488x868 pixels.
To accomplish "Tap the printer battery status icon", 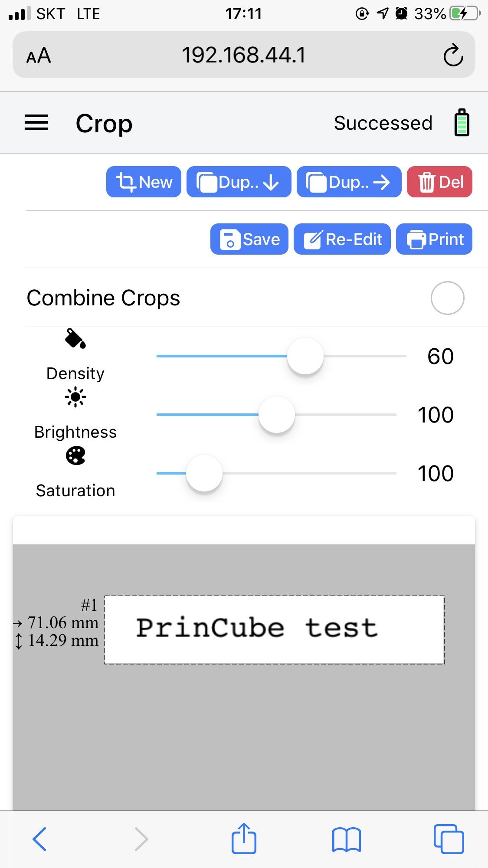I will click(462, 123).
